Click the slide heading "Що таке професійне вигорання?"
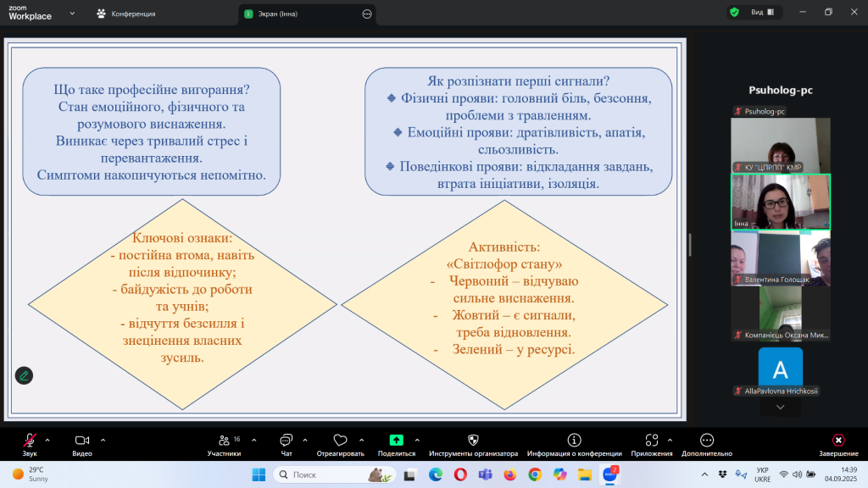Screen dimensions: 868x488 click(x=152, y=90)
